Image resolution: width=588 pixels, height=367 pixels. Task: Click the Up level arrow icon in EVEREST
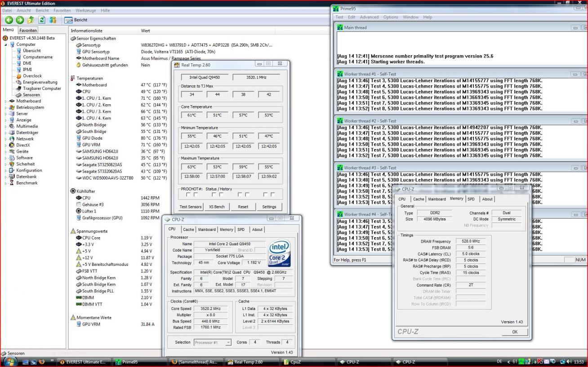tap(31, 20)
